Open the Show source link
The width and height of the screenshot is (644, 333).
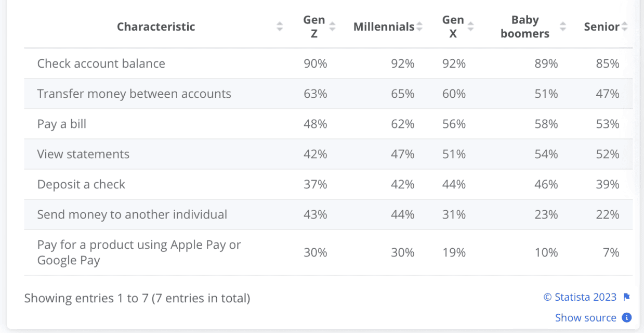point(586,317)
